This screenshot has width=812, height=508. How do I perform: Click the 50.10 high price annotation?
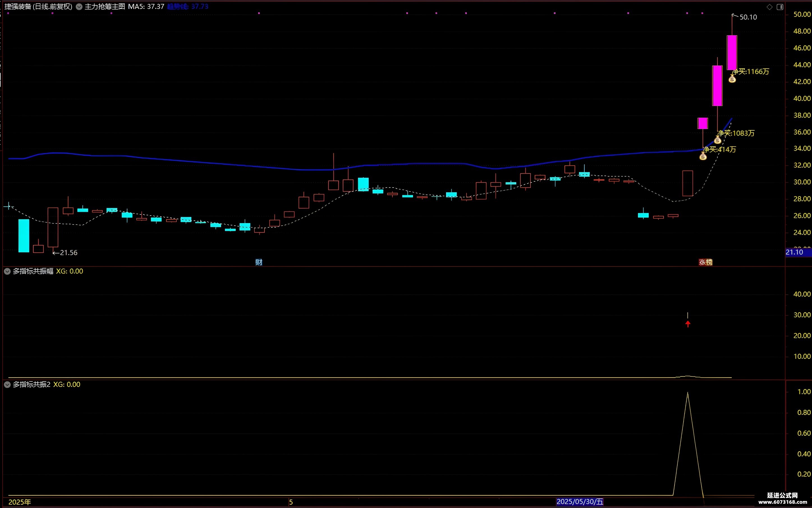tap(748, 17)
